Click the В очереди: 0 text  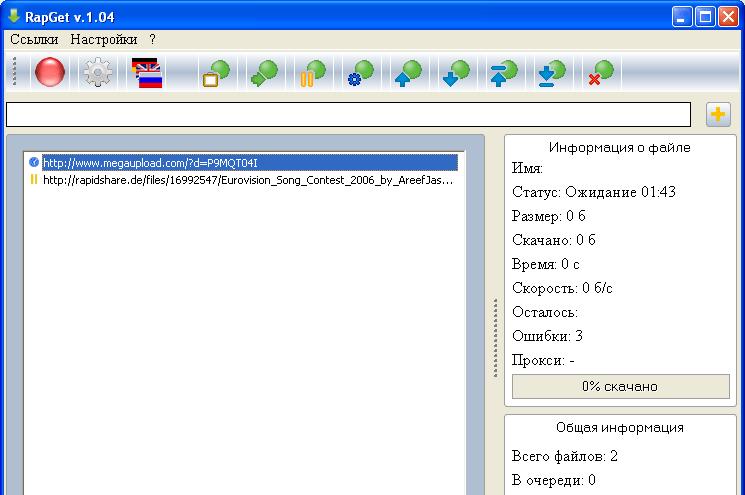point(554,480)
